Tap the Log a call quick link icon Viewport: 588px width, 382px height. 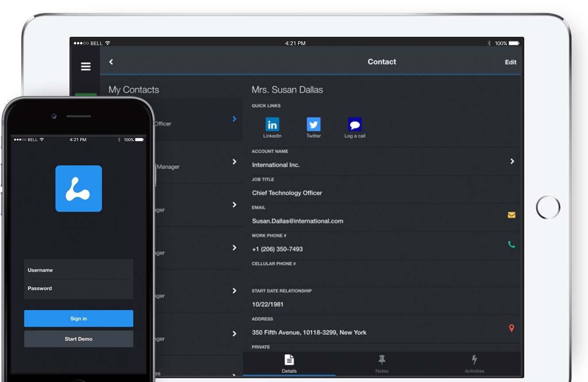click(x=354, y=125)
